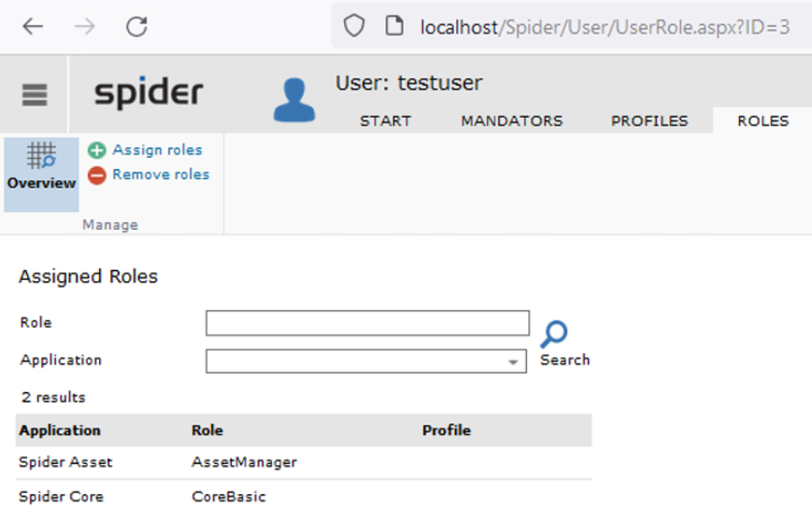Screen dimensions: 812x509
Task: Click the shield icon in the address bar
Action: click(354, 25)
